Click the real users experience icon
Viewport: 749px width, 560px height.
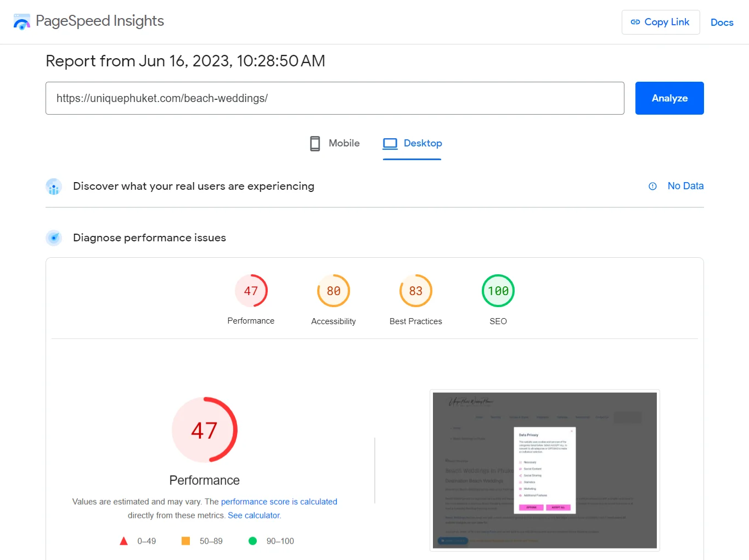pos(54,186)
